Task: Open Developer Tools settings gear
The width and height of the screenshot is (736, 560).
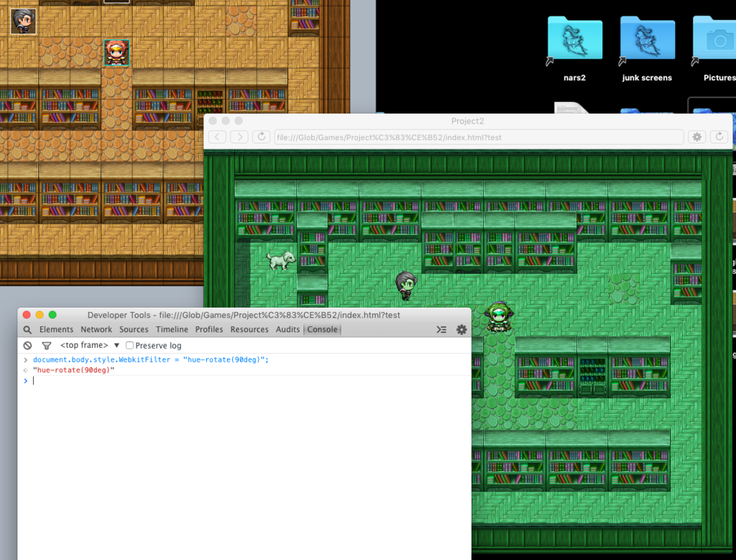Action: tap(461, 329)
